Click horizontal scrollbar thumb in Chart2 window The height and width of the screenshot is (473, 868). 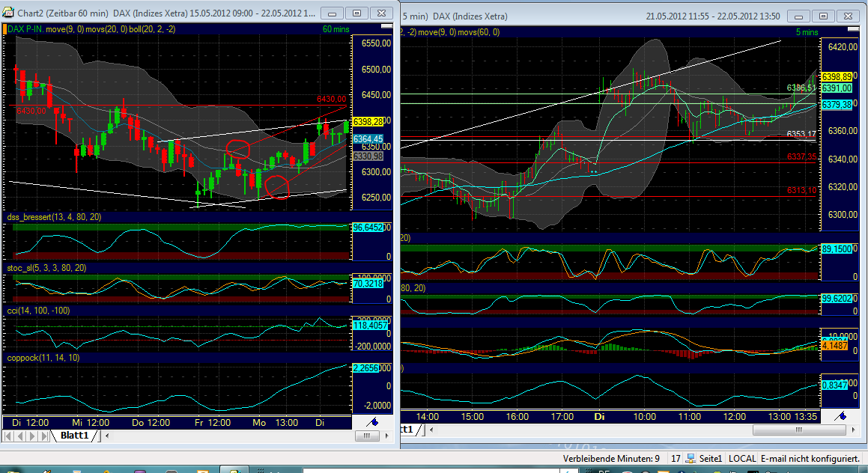[x=366, y=436]
